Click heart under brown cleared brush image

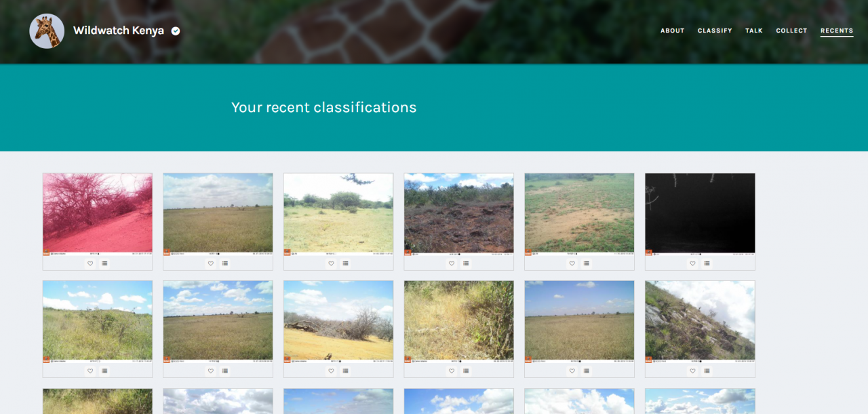452,263
